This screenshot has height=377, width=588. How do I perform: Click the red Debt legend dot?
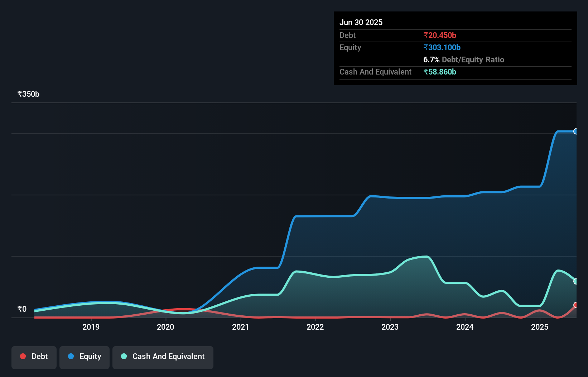point(23,356)
